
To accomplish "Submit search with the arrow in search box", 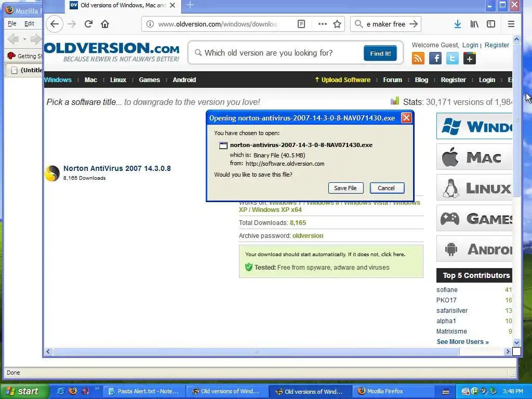I will tap(414, 24).
